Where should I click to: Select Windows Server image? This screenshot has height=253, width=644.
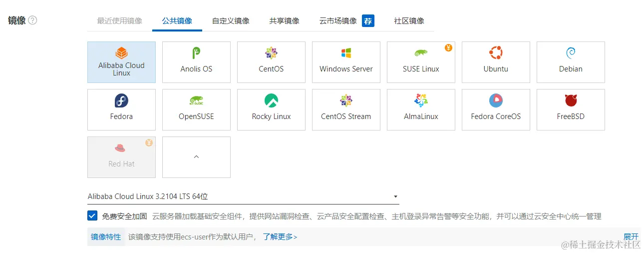point(346,62)
